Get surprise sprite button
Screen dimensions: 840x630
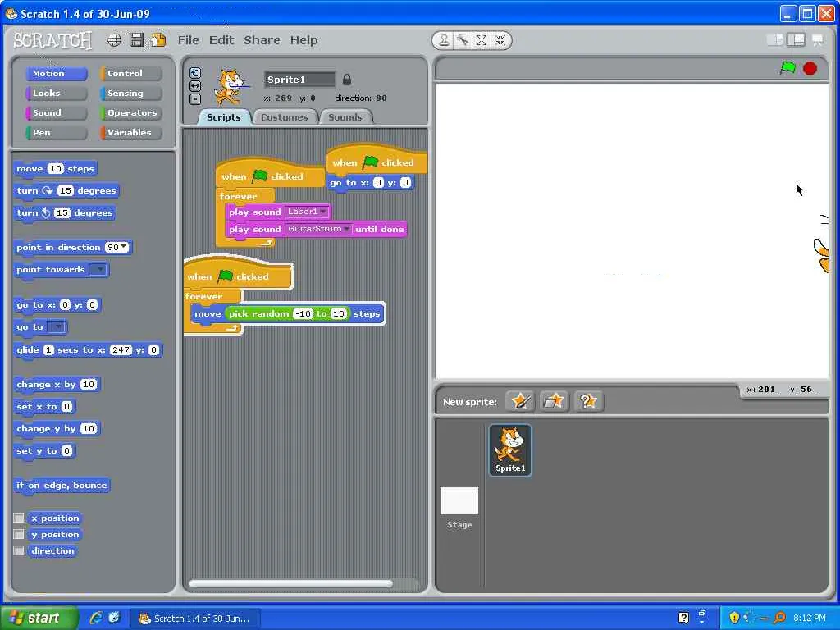pos(588,400)
